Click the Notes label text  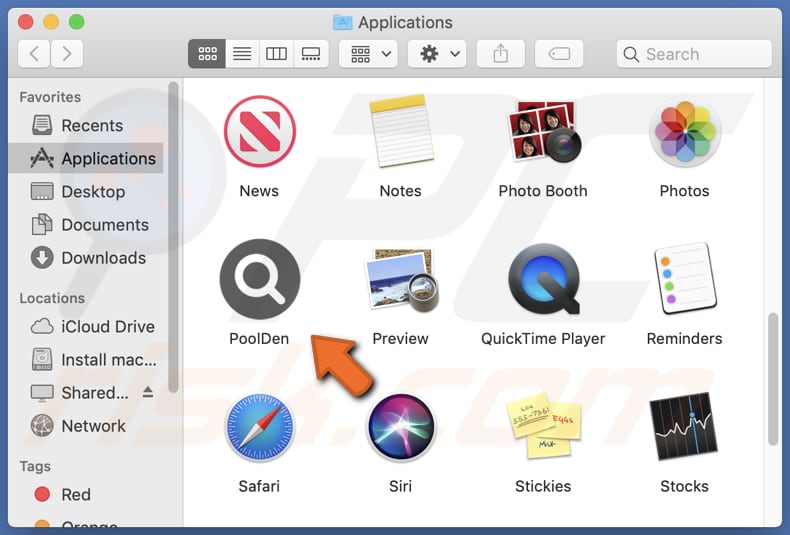coord(401,191)
